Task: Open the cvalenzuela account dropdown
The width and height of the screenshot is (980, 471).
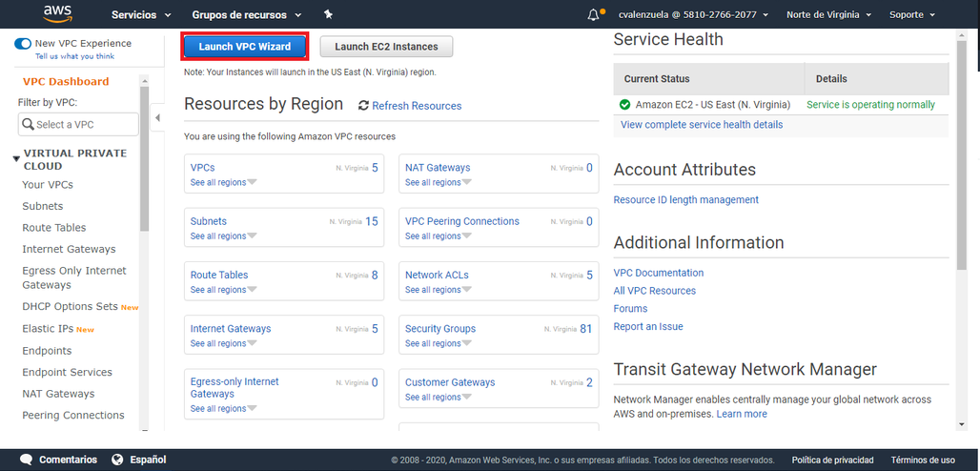Action: click(x=693, y=14)
